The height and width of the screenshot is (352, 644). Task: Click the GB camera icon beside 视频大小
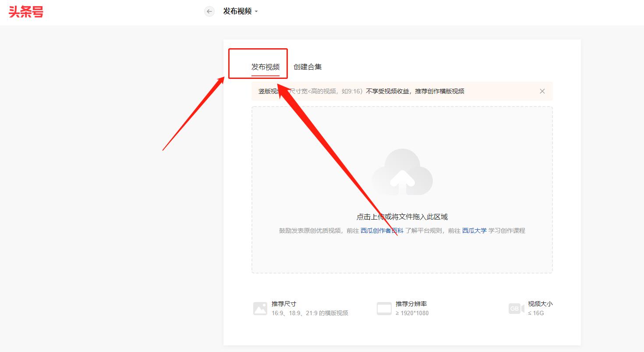(516, 309)
